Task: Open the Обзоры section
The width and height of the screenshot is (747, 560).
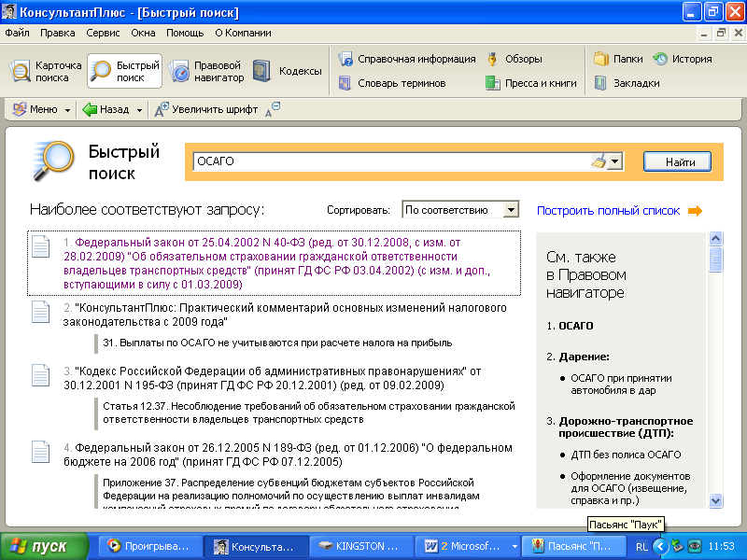Action: [514, 59]
